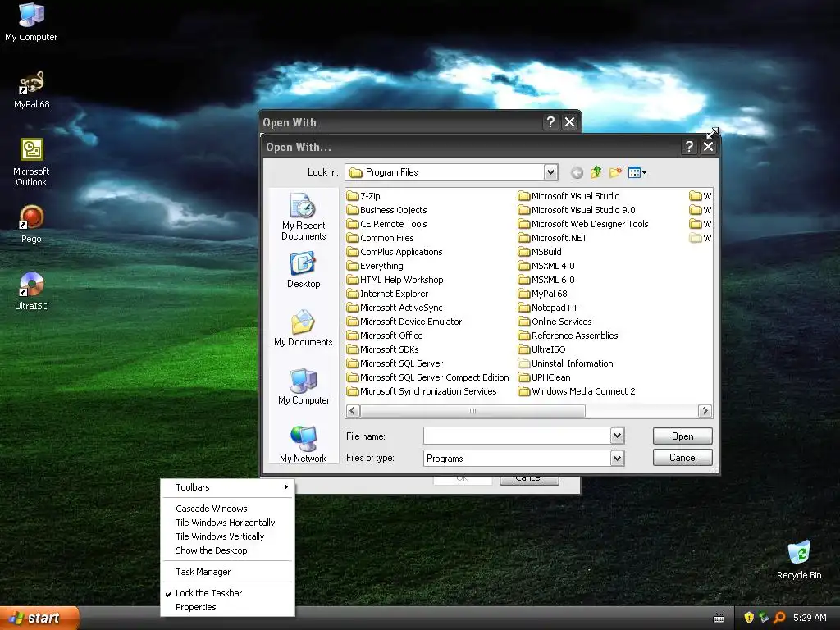Select Windows Media Connect 2 folder
The height and width of the screenshot is (630, 840).
[x=577, y=391]
